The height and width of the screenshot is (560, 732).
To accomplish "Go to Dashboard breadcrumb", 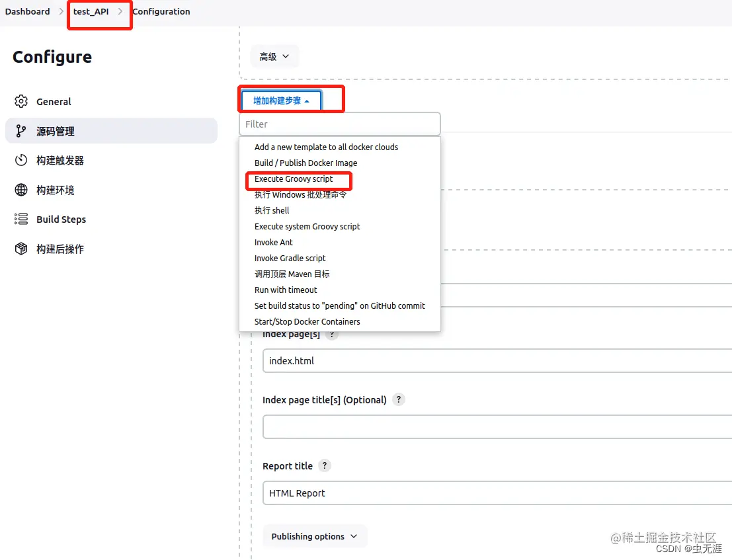I will click(x=28, y=11).
